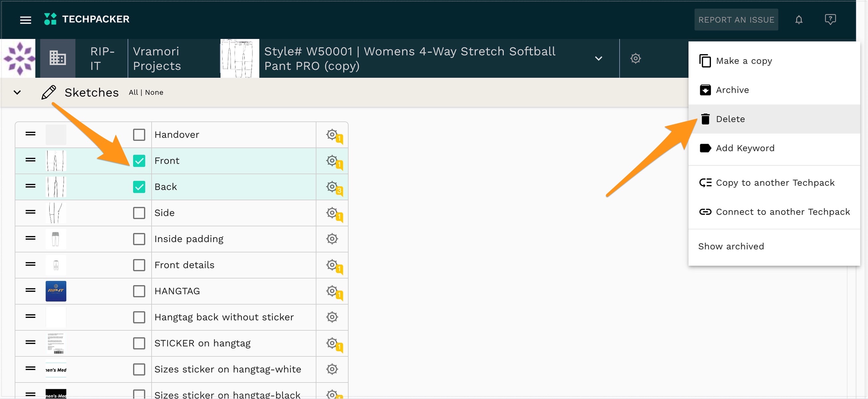Click the RIP-IT company building icon
Viewport: 868px width, 399px height.
click(x=57, y=58)
